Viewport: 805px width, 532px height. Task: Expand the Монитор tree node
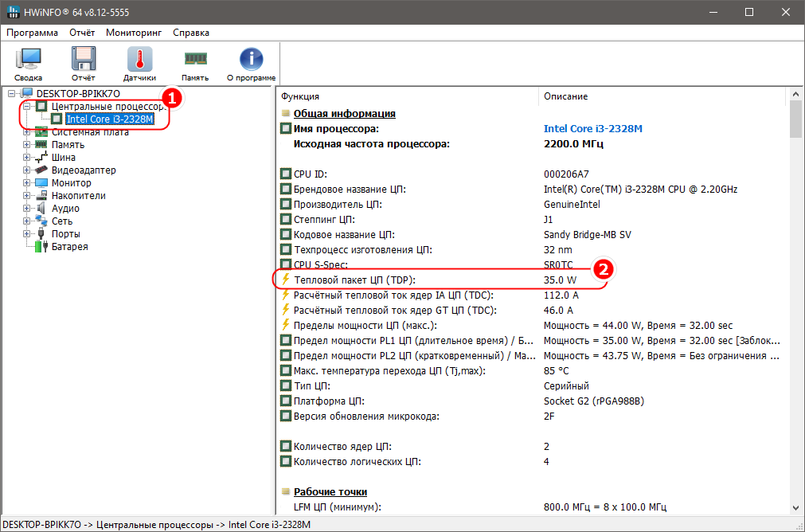coord(27,183)
